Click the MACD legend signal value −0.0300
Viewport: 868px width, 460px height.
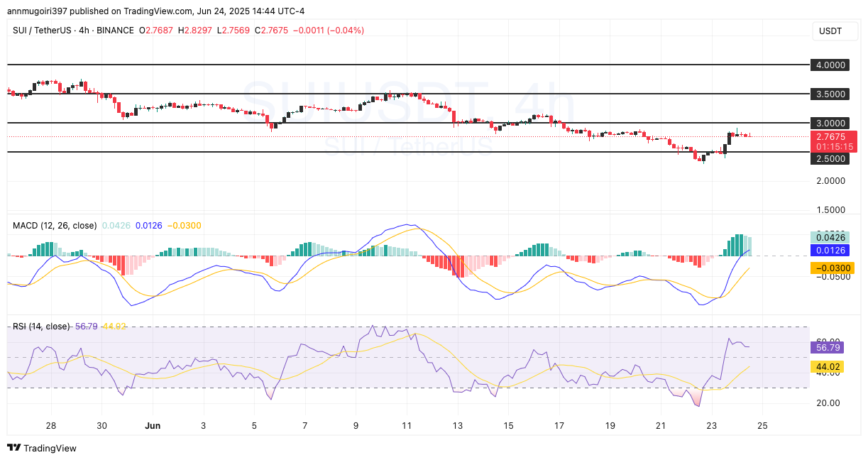click(x=185, y=226)
